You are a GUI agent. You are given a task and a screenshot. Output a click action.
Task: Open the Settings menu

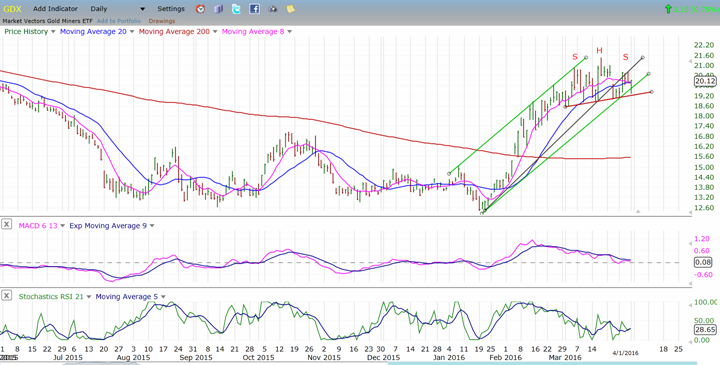tap(171, 9)
